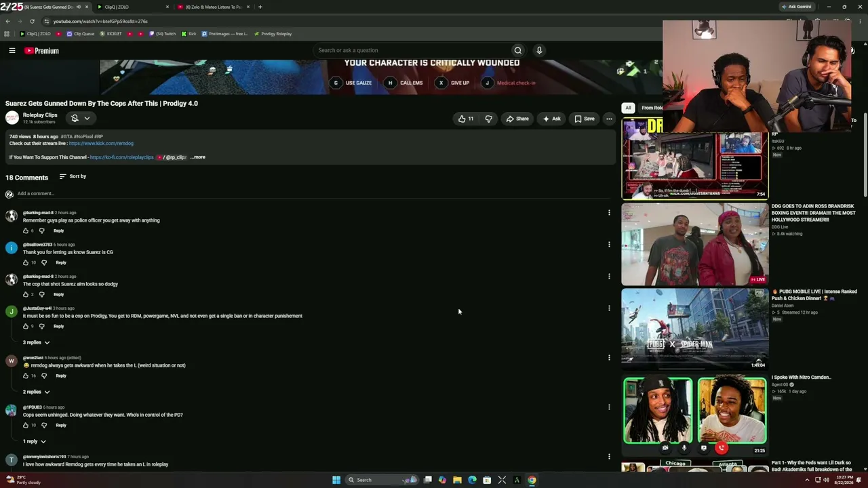Click the Windows taskbar Search box
The image size is (868, 488).
point(382,480)
